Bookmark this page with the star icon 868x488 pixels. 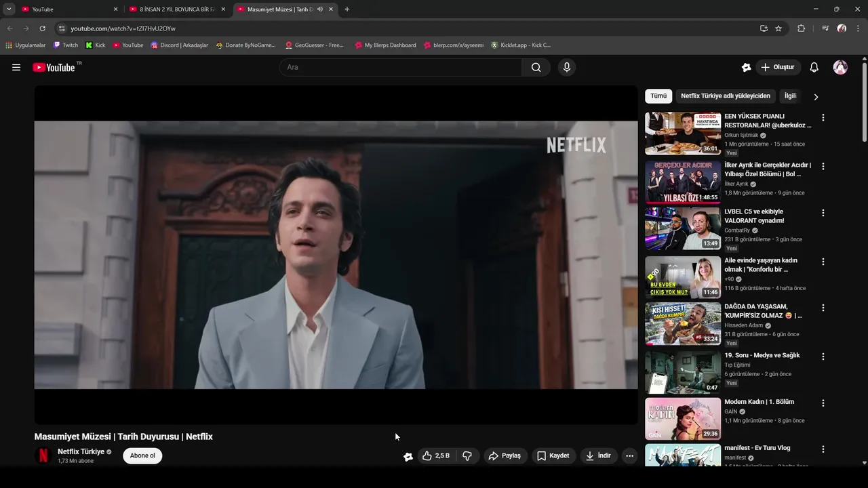tap(778, 28)
